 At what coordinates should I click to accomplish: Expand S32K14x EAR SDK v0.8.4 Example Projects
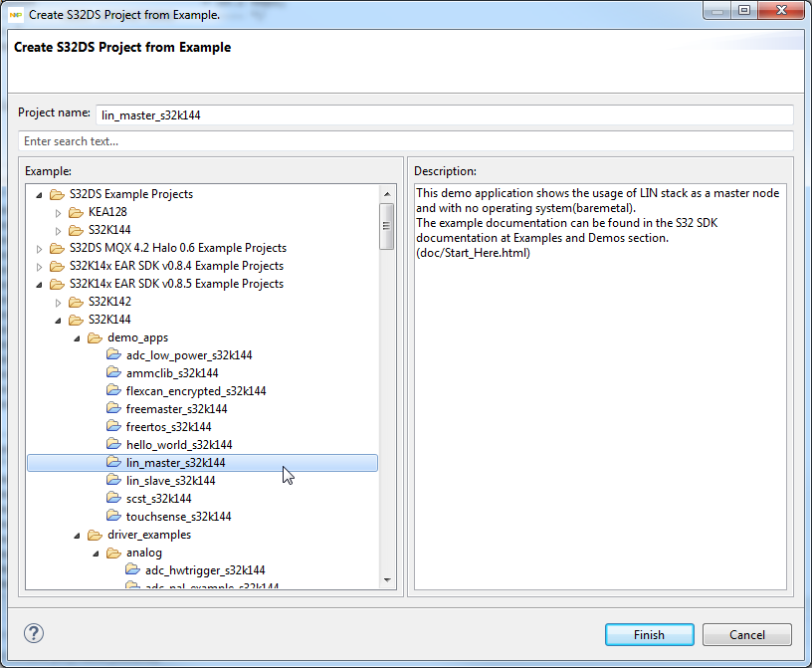39,267
